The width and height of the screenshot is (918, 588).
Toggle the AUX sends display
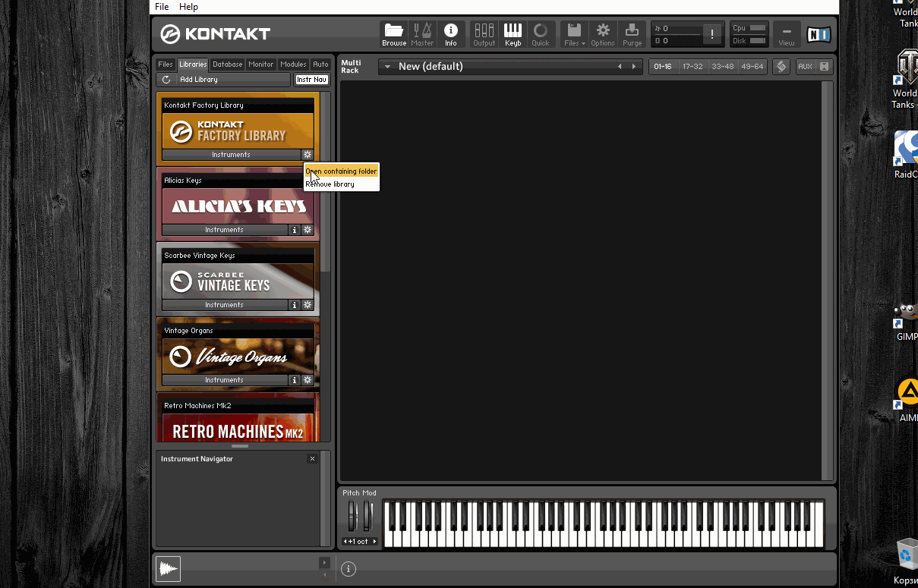[x=806, y=67]
